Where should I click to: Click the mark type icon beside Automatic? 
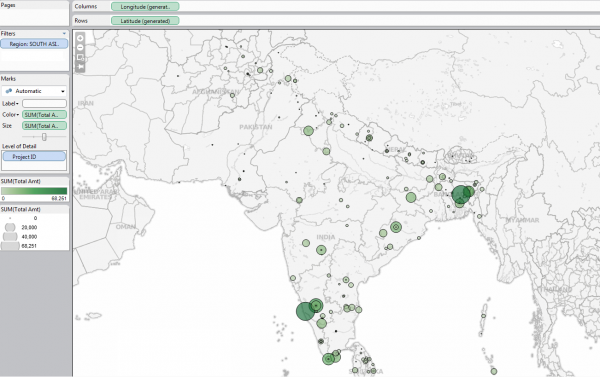click(x=9, y=91)
